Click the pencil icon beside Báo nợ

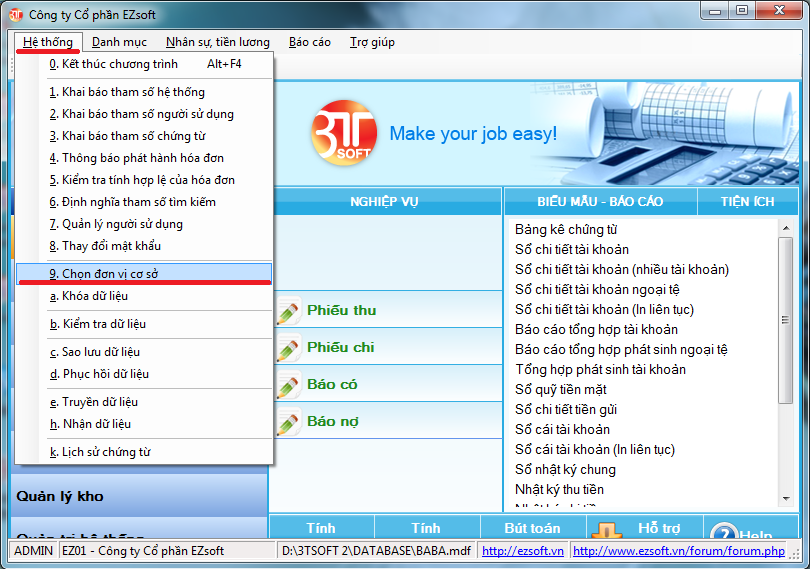click(288, 422)
